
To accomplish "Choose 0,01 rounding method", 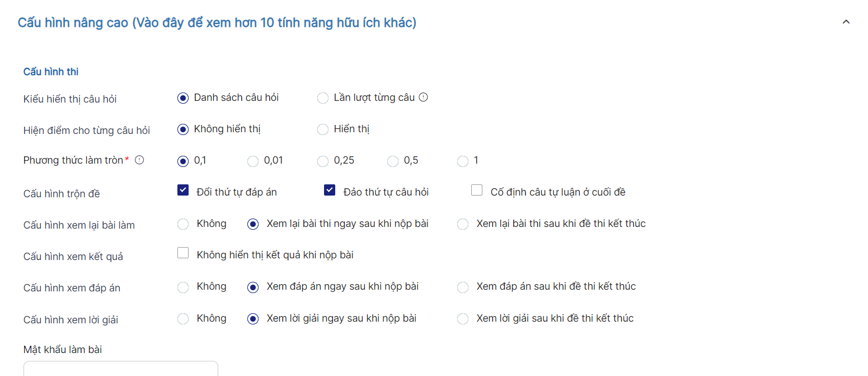I will click(x=253, y=161).
